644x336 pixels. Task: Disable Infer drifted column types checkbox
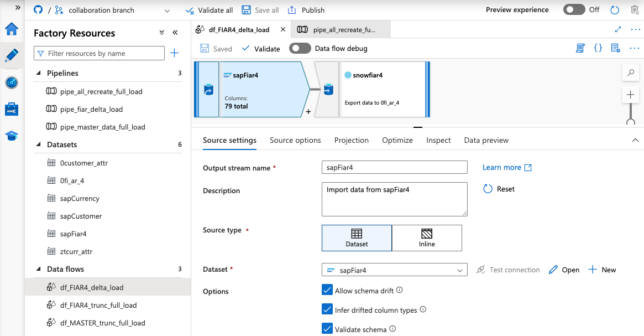point(327,309)
